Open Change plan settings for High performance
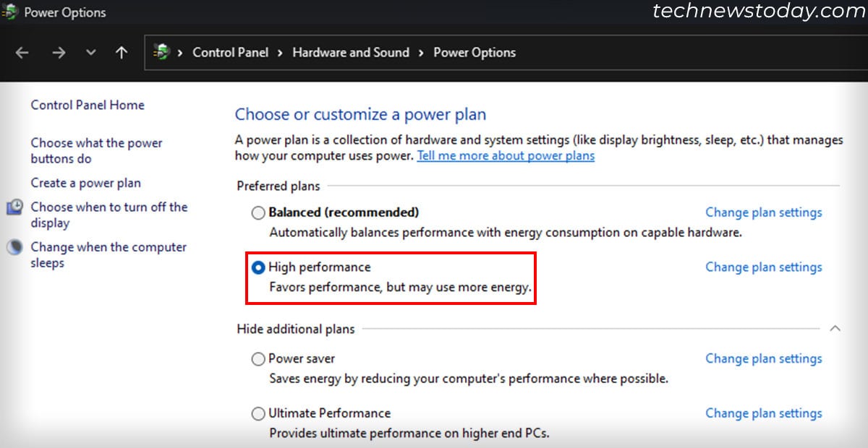The image size is (868, 448). tap(764, 267)
